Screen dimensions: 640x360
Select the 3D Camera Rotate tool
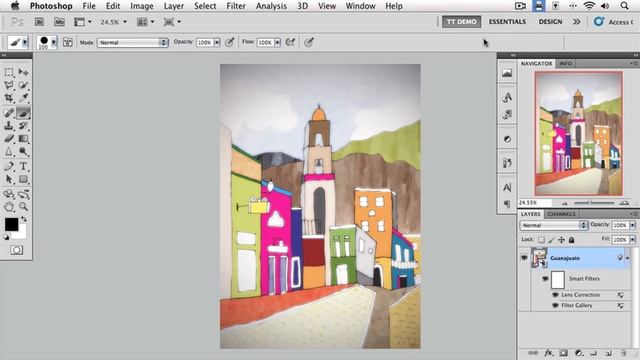pyautogui.click(x=23, y=194)
